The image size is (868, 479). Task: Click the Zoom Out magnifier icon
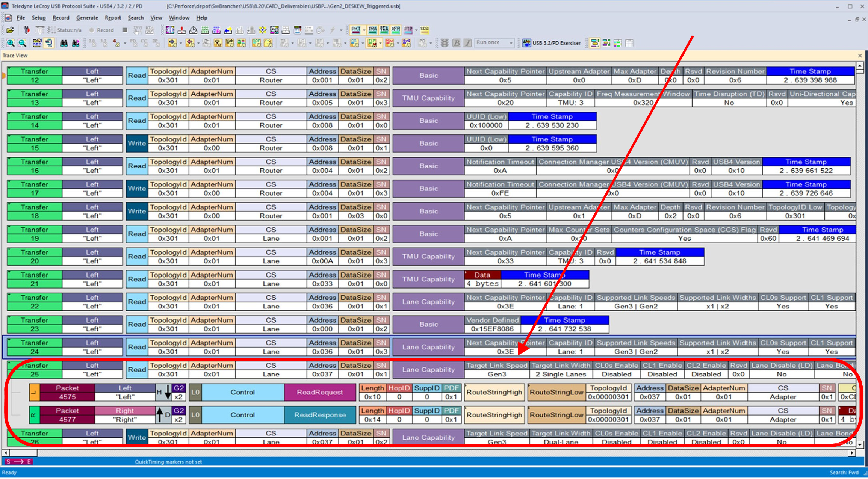pyautogui.click(x=22, y=43)
